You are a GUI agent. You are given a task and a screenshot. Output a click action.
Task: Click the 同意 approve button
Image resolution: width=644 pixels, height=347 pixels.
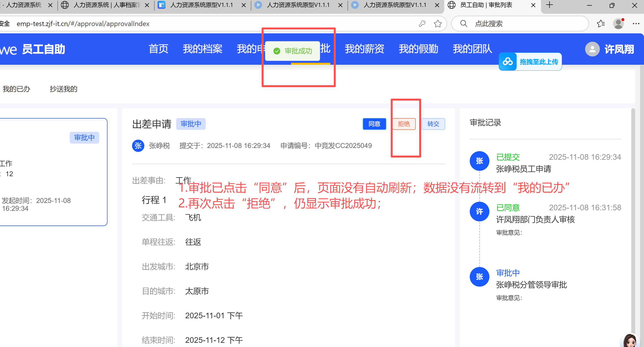(x=374, y=124)
